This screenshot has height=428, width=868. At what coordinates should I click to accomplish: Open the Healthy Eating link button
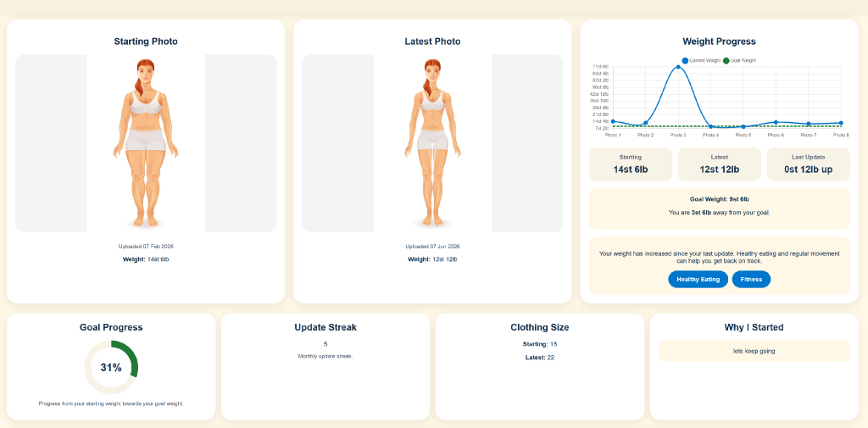click(698, 279)
